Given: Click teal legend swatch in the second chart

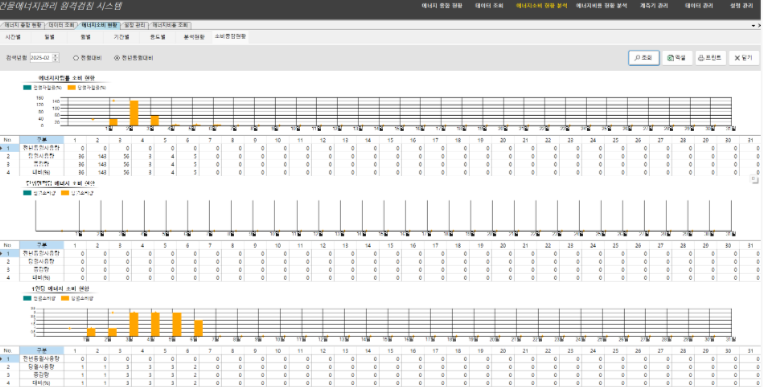Looking at the screenshot, I should (27, 193).
